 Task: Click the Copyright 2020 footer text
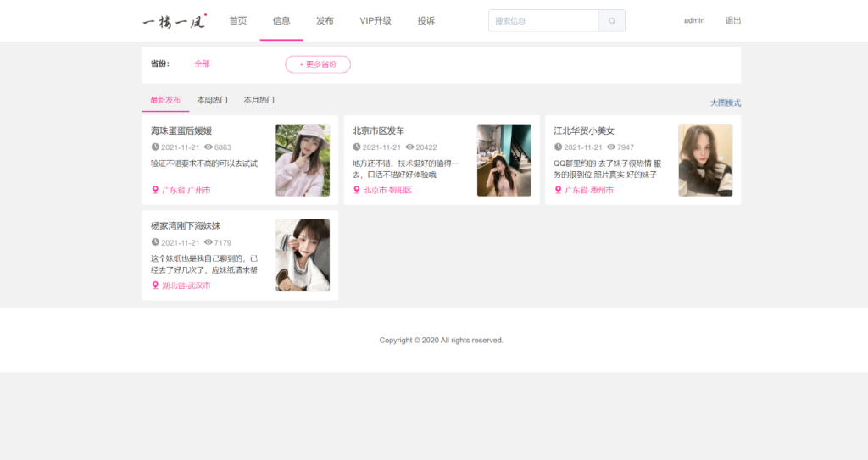point(441,340)
